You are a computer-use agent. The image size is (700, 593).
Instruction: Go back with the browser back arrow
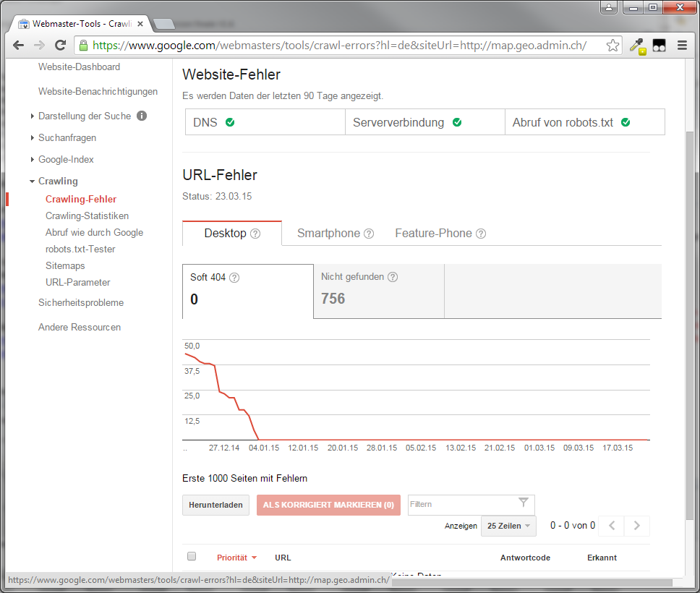18,45
